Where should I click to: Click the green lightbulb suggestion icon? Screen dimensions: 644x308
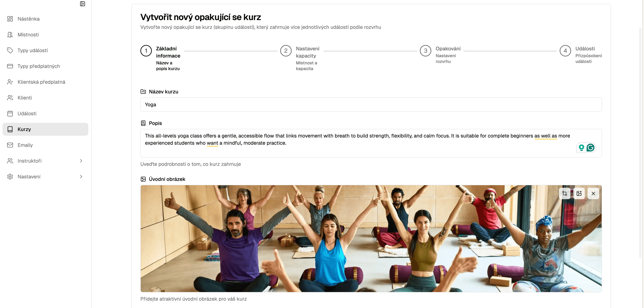point(581,148)
